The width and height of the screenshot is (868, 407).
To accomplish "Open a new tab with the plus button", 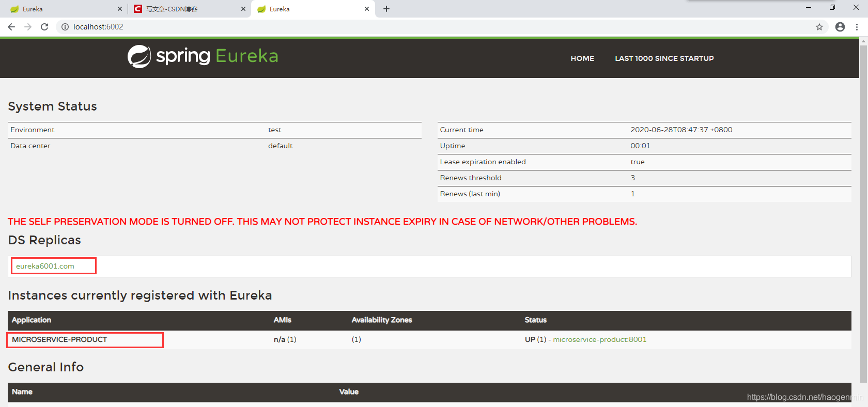I will click(x=386, y=9).
